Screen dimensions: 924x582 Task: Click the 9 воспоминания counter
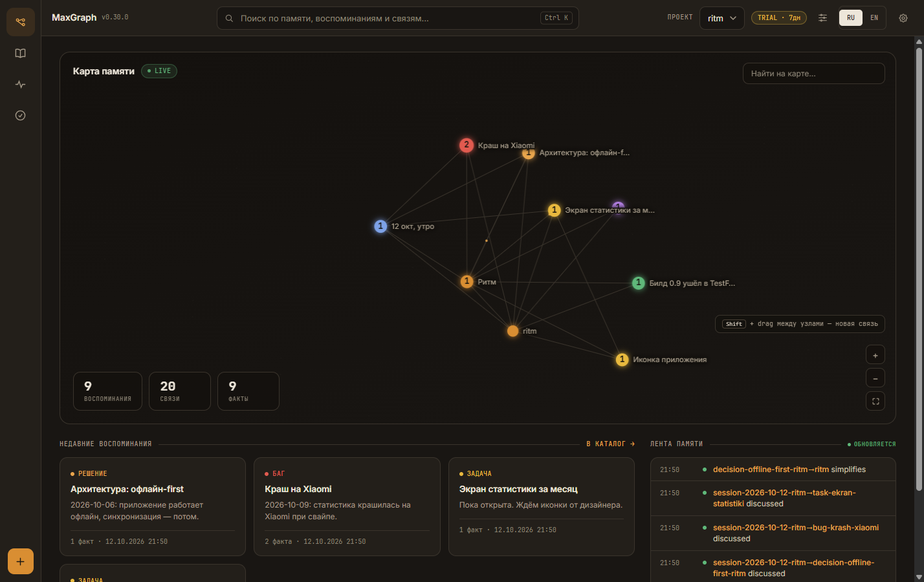coord(107,391)
